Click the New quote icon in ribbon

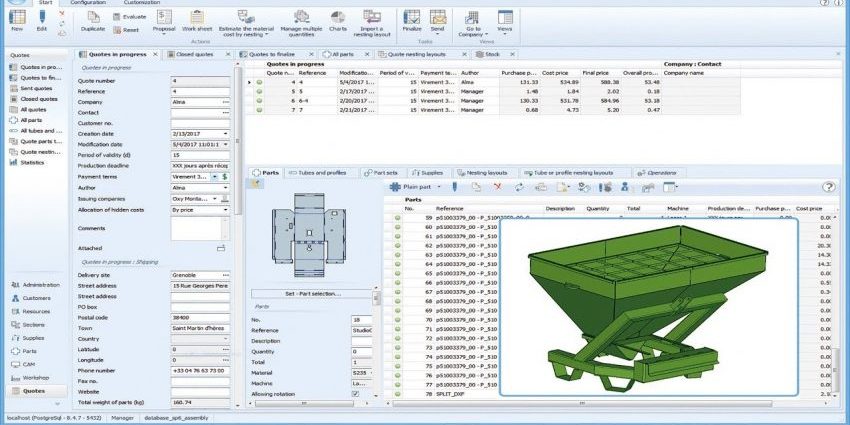[x=15, y=17]
